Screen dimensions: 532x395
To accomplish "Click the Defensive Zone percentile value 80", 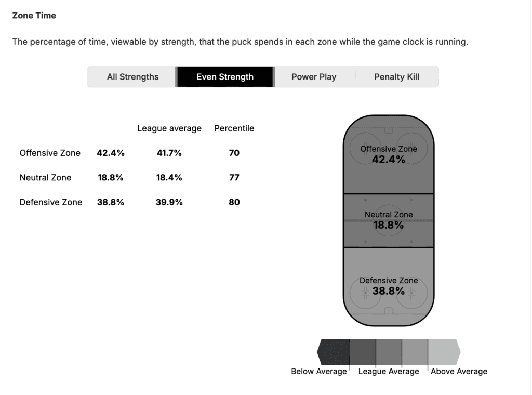I will pyautogui.click(x=234, y=202).
